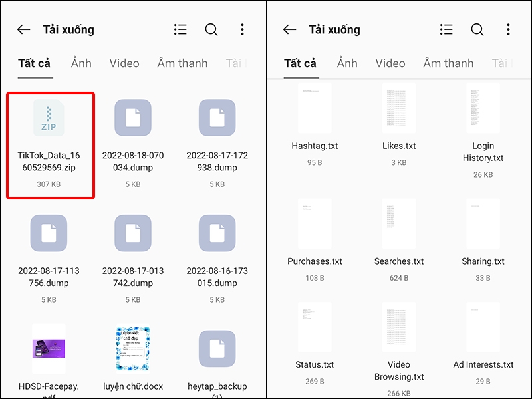532x399 pixels.
Task: Open 2022-08-17-172938.dump file icon
Action: (217, 118)
